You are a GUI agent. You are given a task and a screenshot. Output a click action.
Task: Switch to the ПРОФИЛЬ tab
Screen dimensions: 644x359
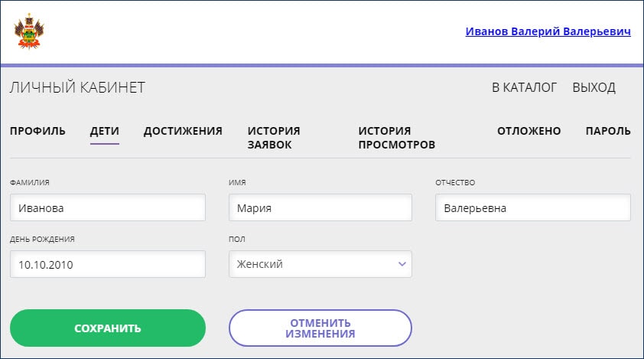click(x=37, y=131)
